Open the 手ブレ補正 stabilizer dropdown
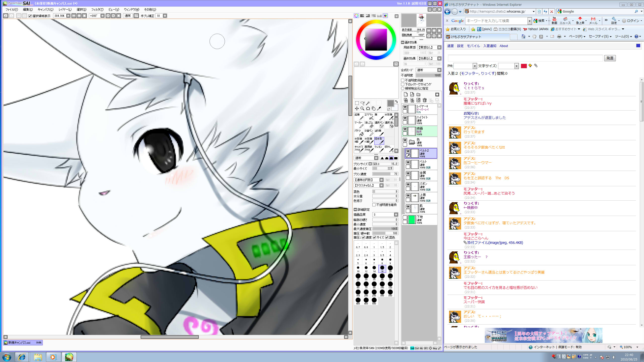644x362 pixels. [165, 16]
